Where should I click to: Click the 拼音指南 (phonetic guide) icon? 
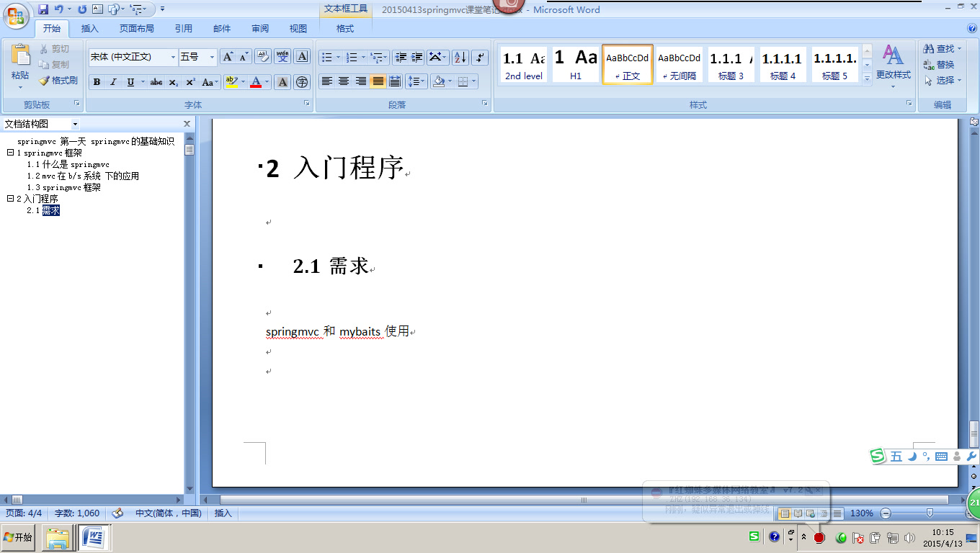click(x=282, y=57)
